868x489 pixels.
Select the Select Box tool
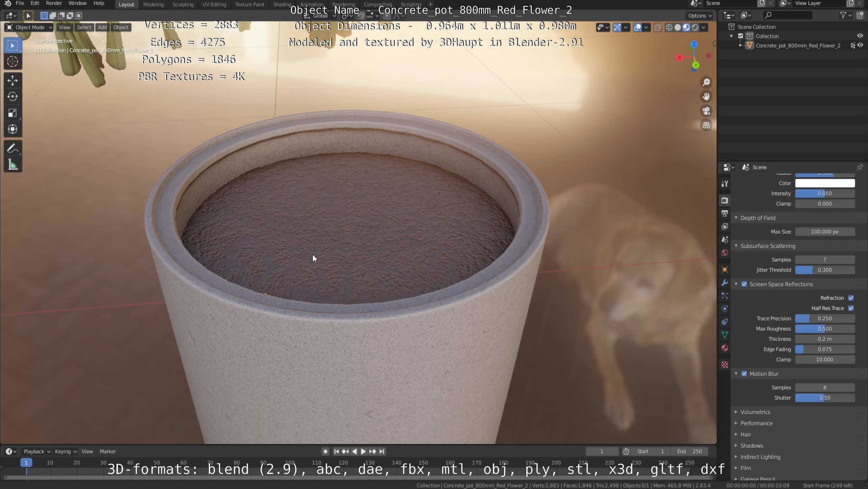[x=13, y=46]
